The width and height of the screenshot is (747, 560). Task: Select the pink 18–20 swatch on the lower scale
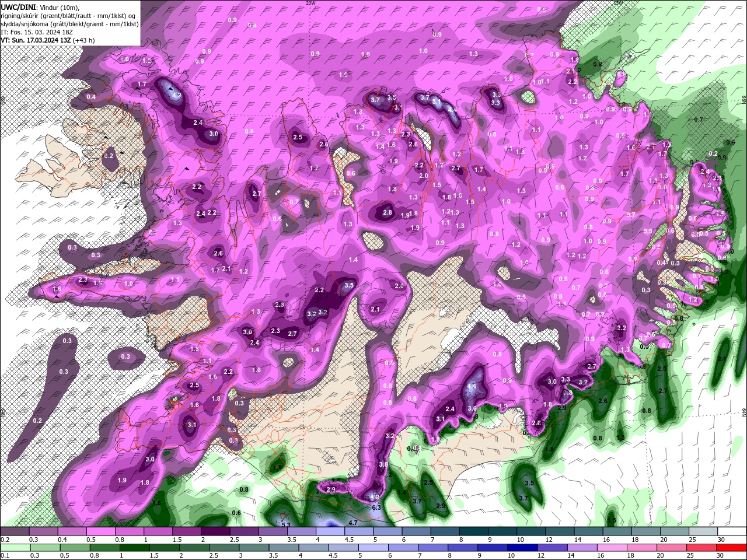click(641, 548)
